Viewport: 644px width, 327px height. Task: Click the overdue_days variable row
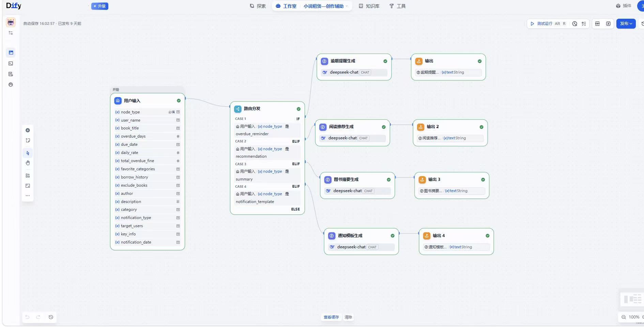[x=148, y=136]
